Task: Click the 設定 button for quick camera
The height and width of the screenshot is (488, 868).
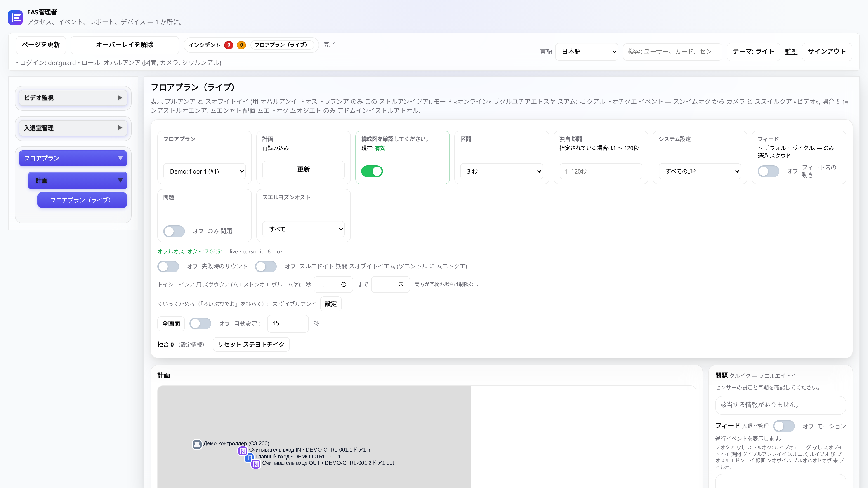Action: [x=331, y=304]
